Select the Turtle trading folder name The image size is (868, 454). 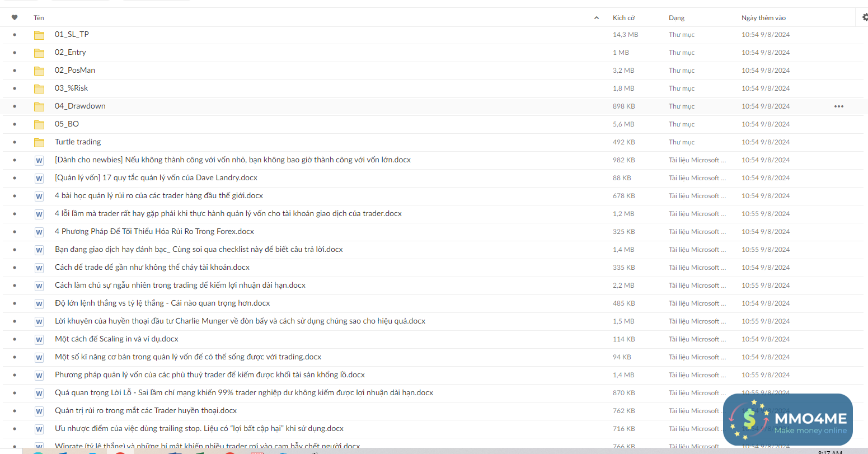78,142
